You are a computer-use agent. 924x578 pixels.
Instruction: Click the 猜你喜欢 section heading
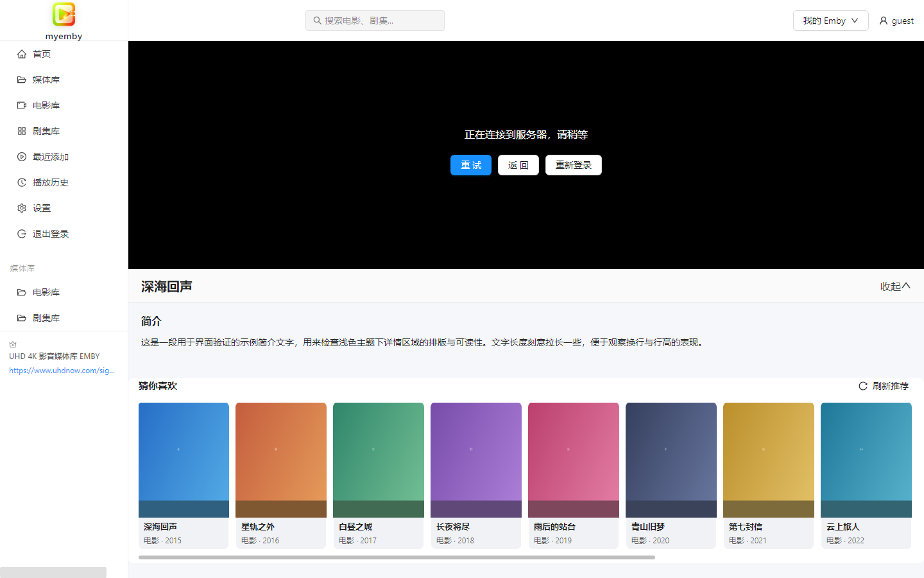pyautogui.click(x=158, y=386)
